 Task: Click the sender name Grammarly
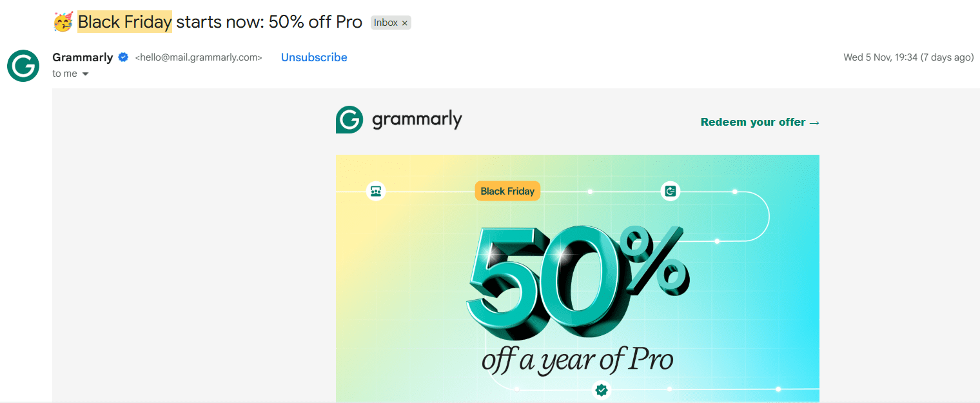[x=83, y=57]
